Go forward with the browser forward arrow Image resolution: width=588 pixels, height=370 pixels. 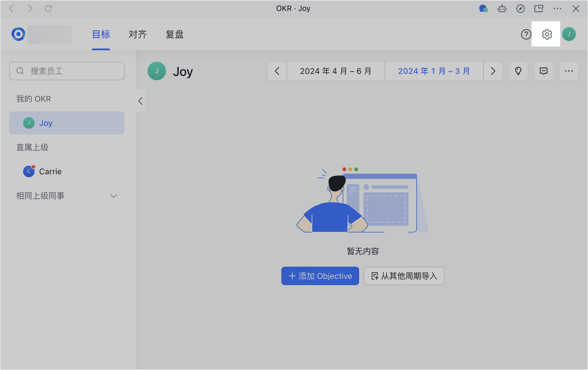click(30, 9)
